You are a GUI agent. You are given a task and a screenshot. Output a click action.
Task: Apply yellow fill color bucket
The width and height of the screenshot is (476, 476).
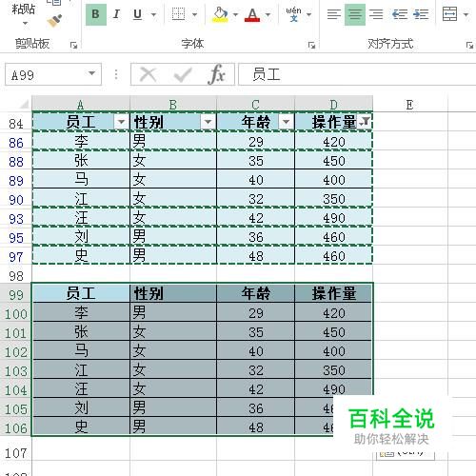point(220,14)
